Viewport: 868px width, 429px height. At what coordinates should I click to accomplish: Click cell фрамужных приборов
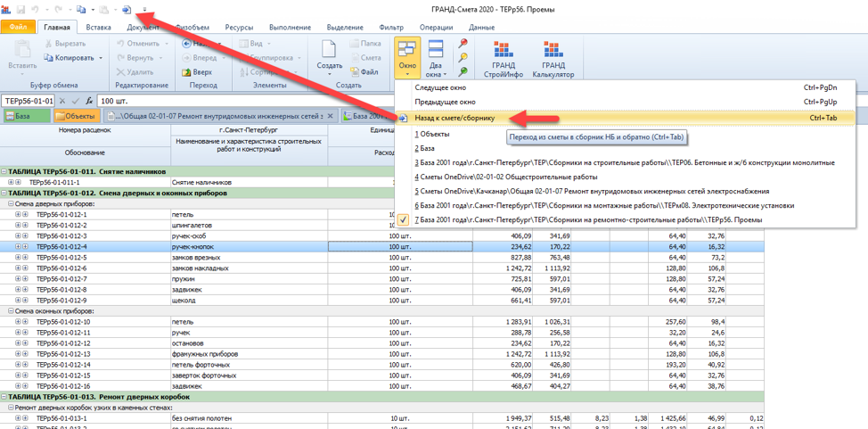point(250,353)
